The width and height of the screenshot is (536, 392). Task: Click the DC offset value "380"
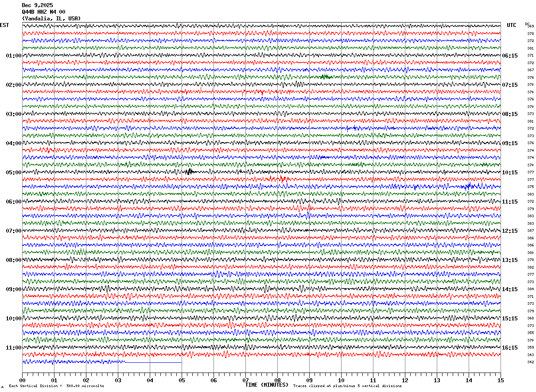530,253
